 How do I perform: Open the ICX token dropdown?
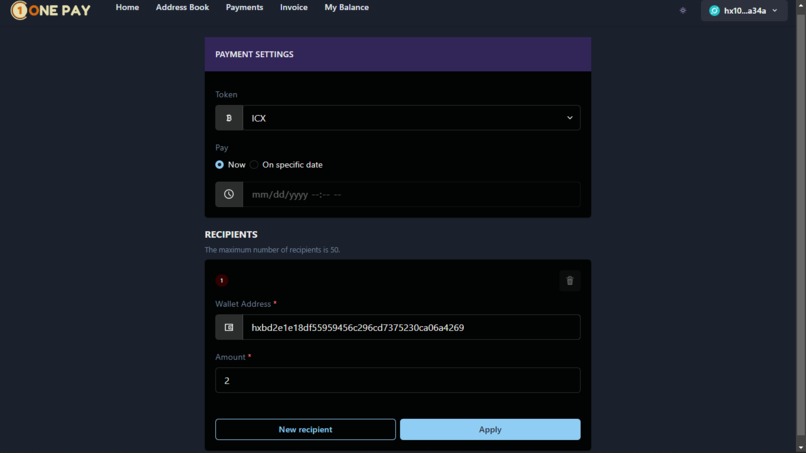tap(411, 118)
